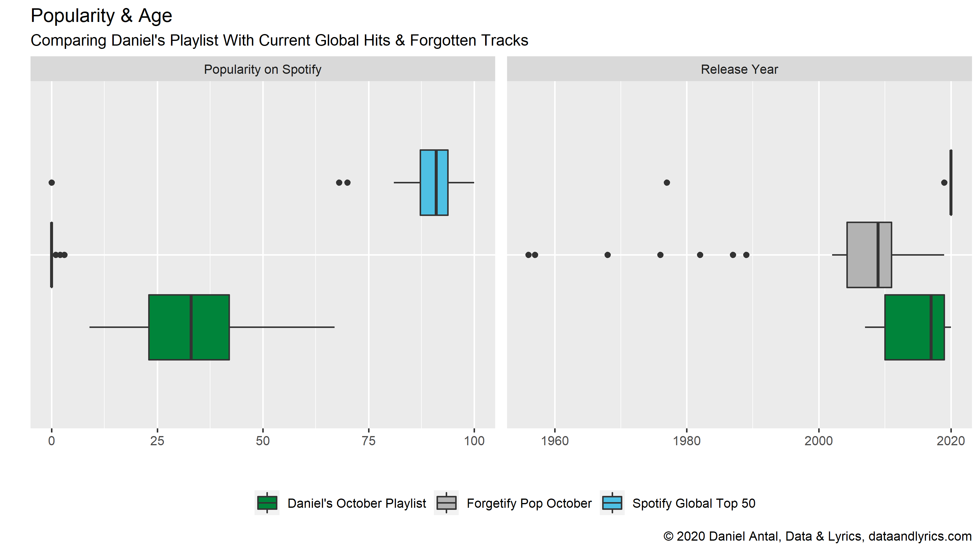
Task: Click the gray Forgetify Pop October legend icon
Action: click(446, 503)
